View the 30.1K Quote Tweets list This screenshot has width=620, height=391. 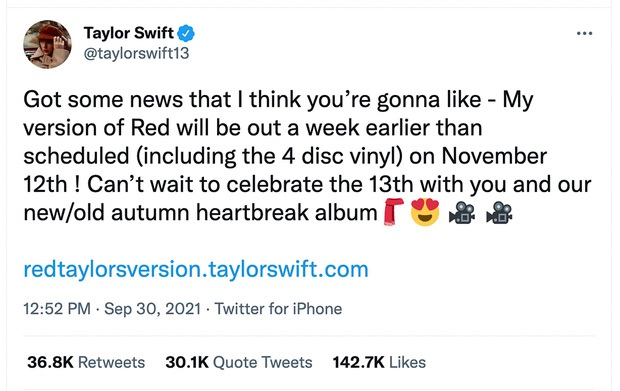[x=239, y=362]
